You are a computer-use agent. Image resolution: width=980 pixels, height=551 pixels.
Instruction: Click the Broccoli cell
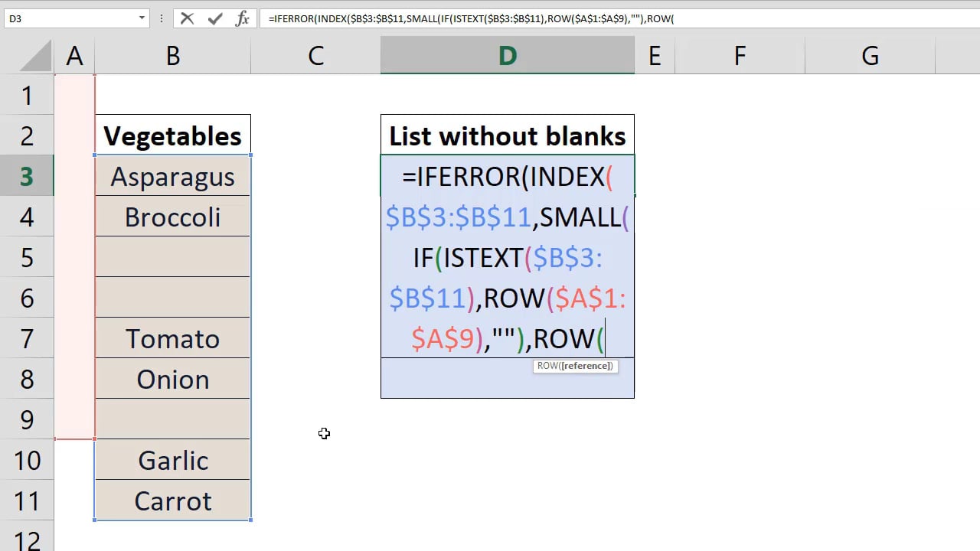click(x=173, y=217)
